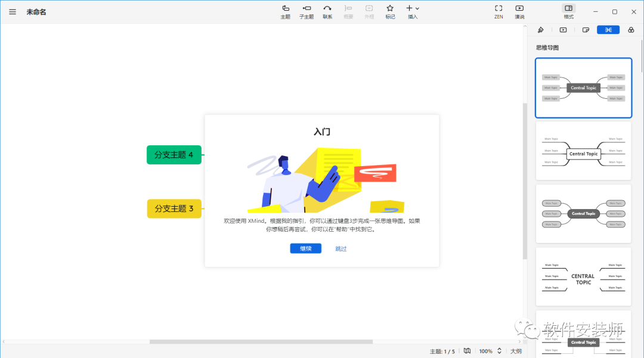Click the canvas horizontal scrollbar thumb
This screenshot has height=358, width=644.
261,341
